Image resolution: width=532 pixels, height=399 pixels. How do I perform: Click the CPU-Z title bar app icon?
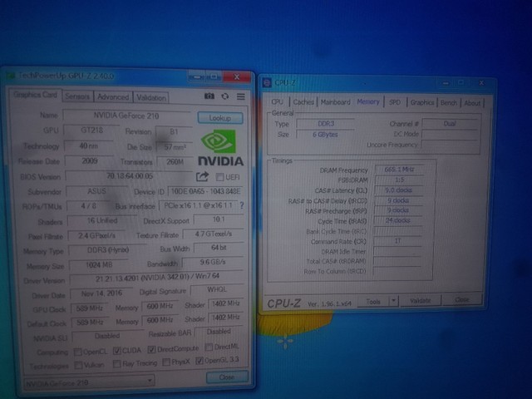(267, 82)
